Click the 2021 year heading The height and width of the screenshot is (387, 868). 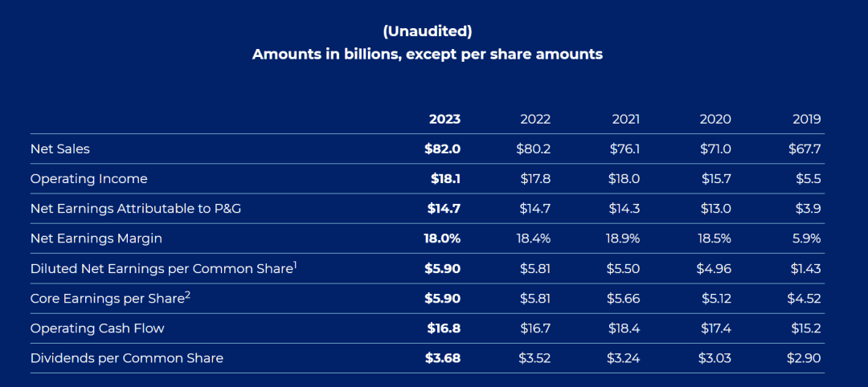coord(625,119)
